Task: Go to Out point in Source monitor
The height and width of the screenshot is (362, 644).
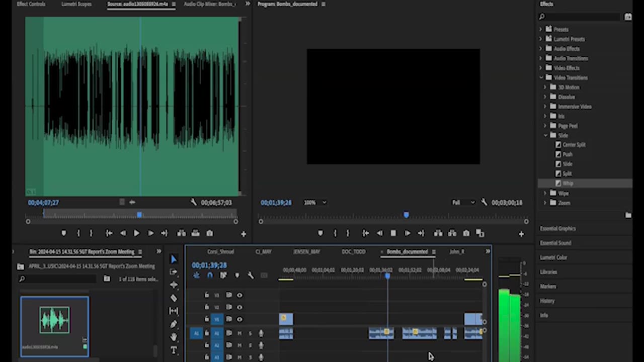Action: 164,233
